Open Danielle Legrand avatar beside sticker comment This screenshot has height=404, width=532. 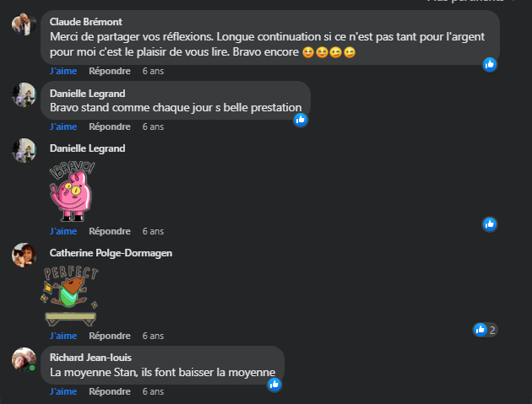point(24,150)
